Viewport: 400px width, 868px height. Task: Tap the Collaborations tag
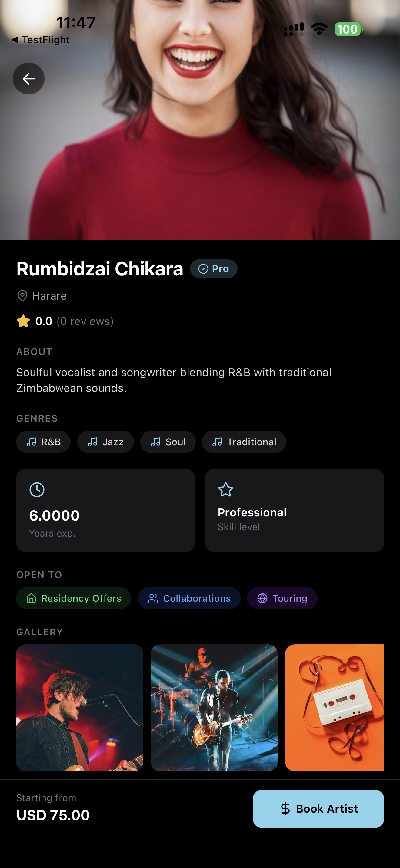[x=189, y=598]
